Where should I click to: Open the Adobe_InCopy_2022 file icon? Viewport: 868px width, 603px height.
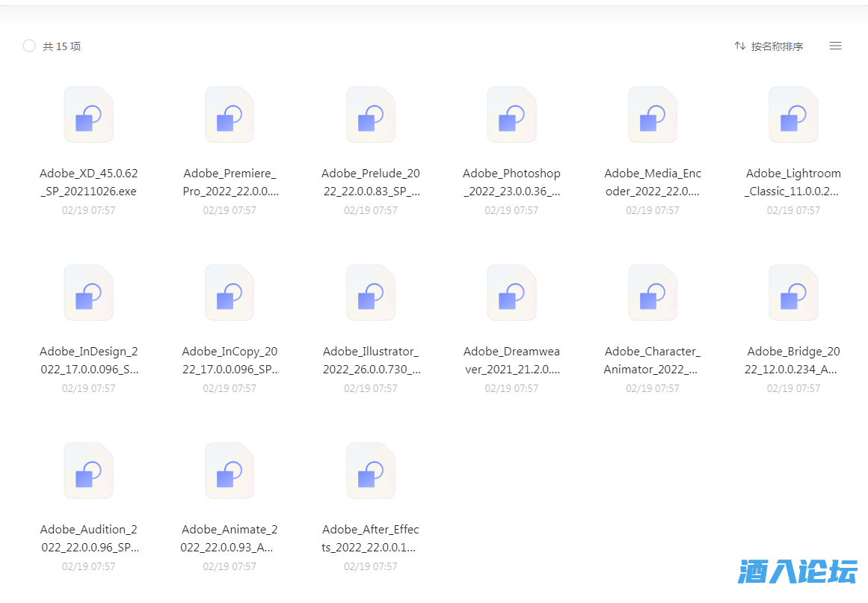coord(230,293)
